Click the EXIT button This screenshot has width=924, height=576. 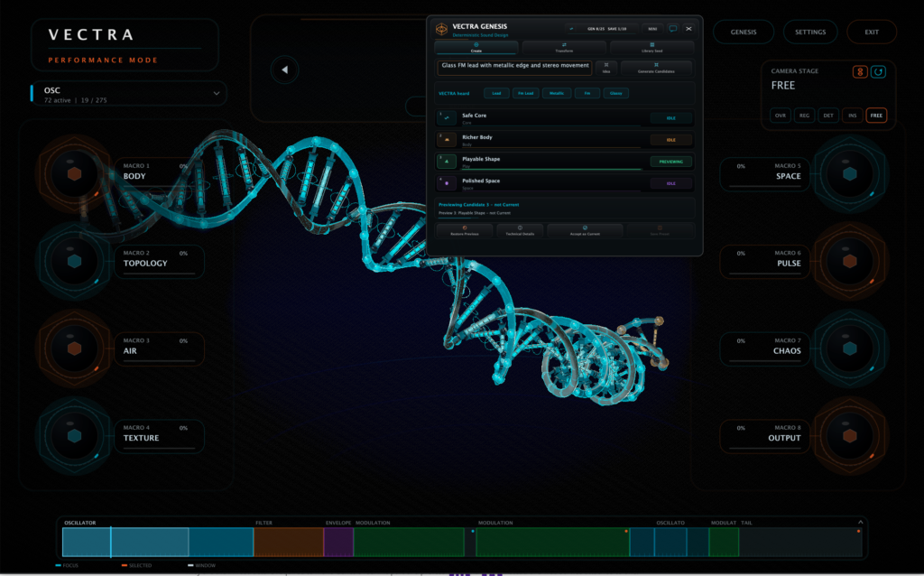[x=872, y=32]
